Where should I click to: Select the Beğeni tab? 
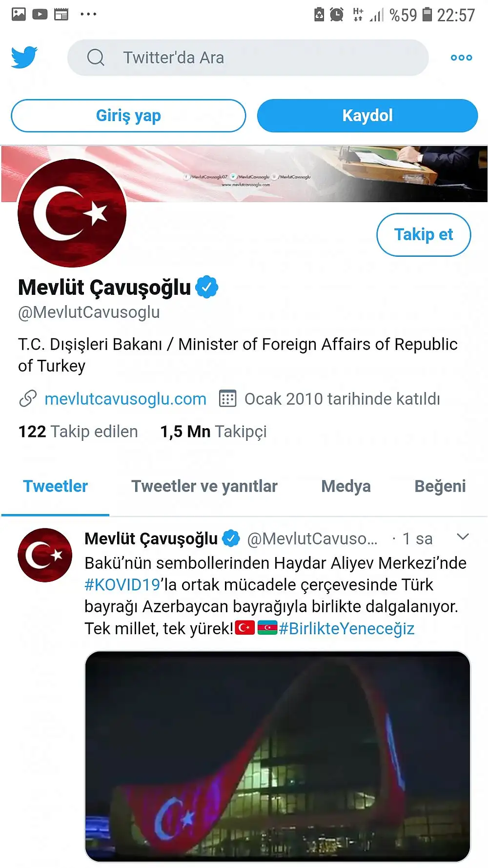(x=440, y=486)
